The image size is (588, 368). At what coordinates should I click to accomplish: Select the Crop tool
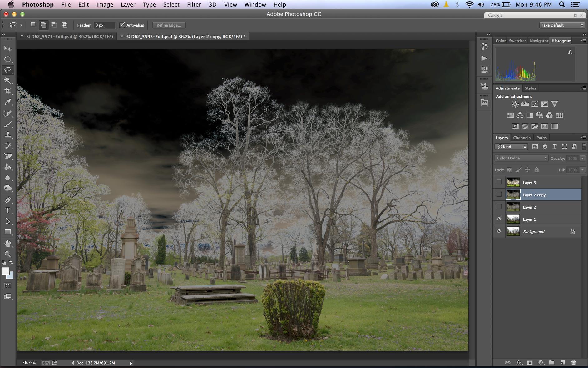click(x=8, y=91)
